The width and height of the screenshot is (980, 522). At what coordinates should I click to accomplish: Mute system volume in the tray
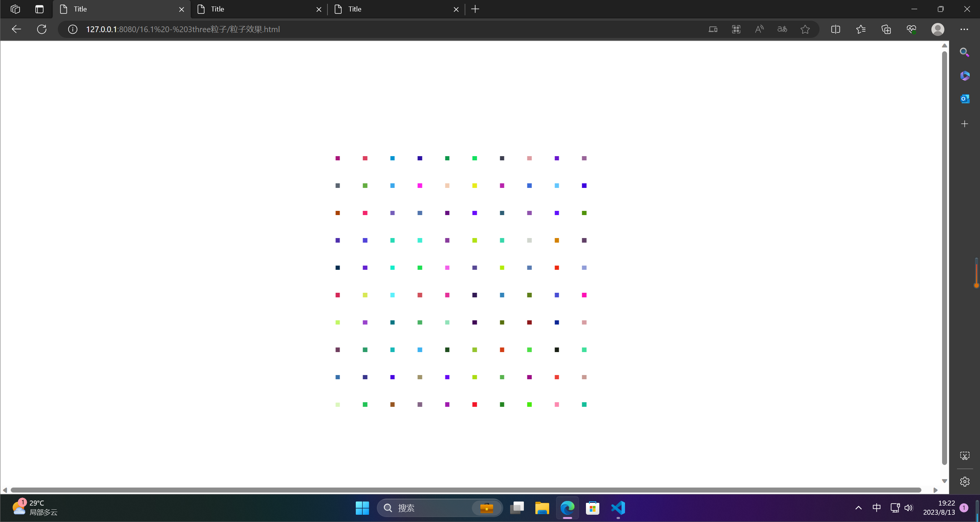pyautogui.click(x=909, y=508)
